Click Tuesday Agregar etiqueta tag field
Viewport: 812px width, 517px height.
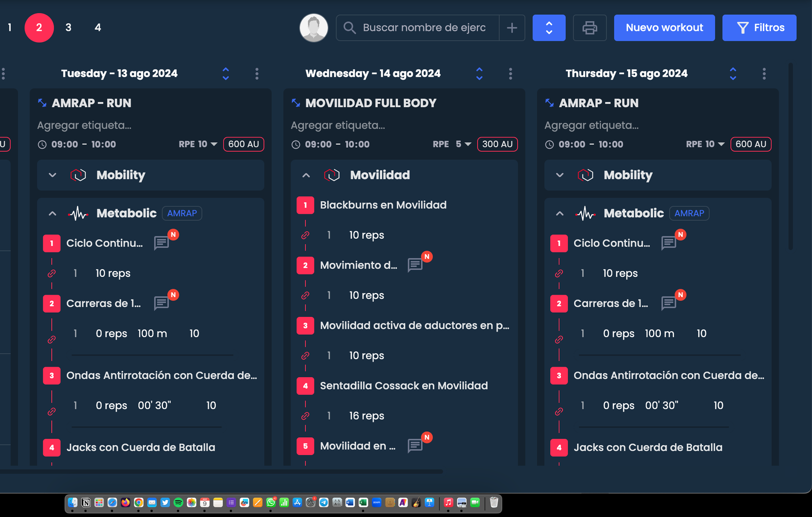pos(84,125)
